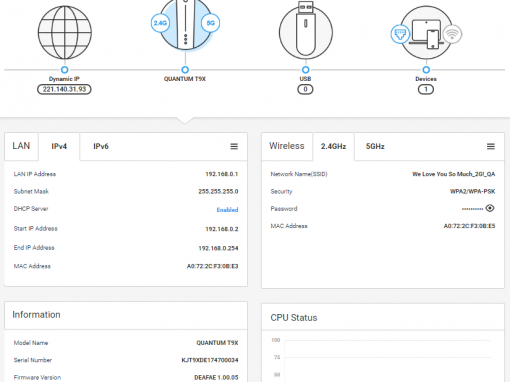Viewport: 510px width, 382px height.
Task: Click the Dynamic IP timeline node
Action: [x=65, y=70]
